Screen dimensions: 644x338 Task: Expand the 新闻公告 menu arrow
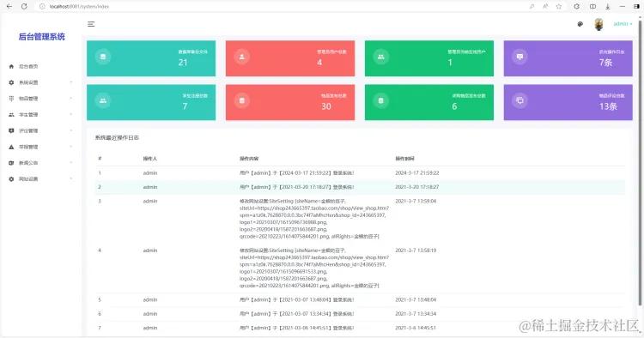point(71,163)
